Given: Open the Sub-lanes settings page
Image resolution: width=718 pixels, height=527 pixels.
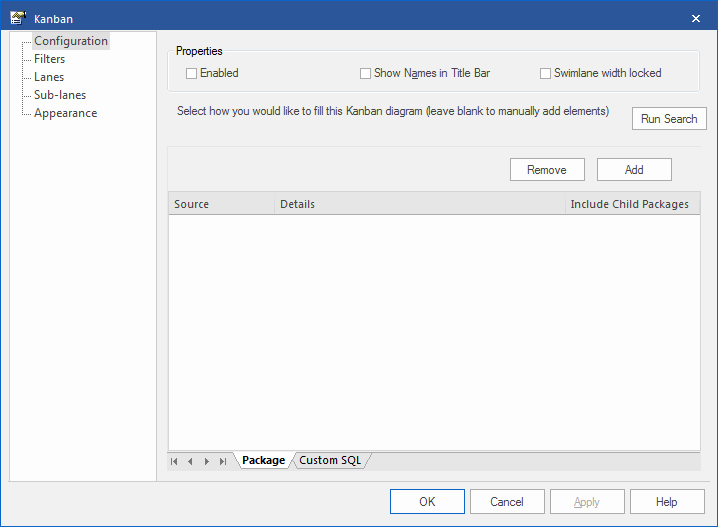Looking at the screenshot, I should (60, 95).
